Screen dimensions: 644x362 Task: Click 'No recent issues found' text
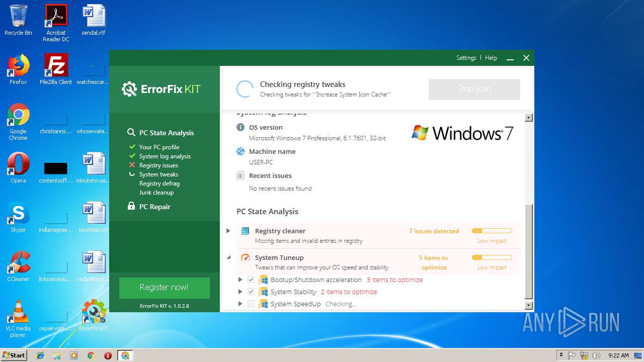click(280, 189)
